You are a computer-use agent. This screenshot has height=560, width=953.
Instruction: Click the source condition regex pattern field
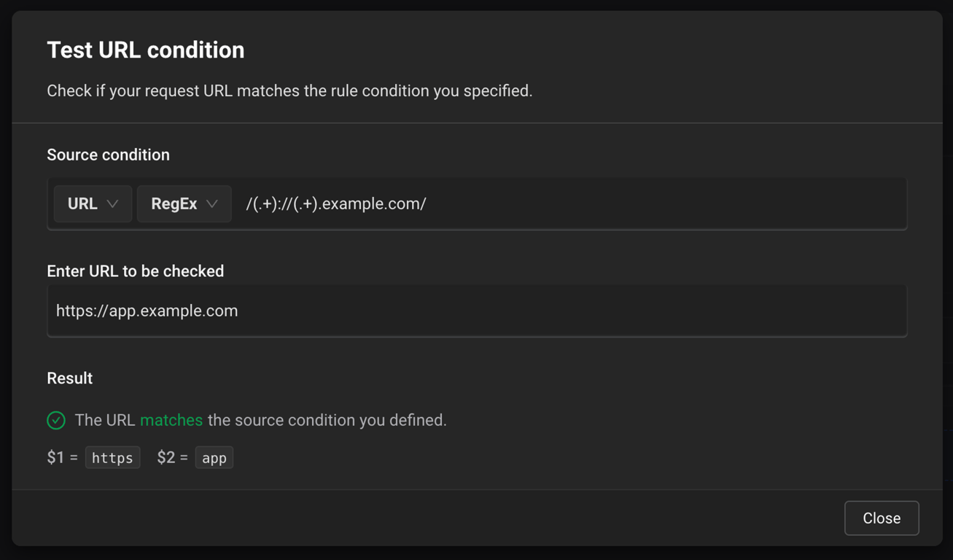coord(569,204)
